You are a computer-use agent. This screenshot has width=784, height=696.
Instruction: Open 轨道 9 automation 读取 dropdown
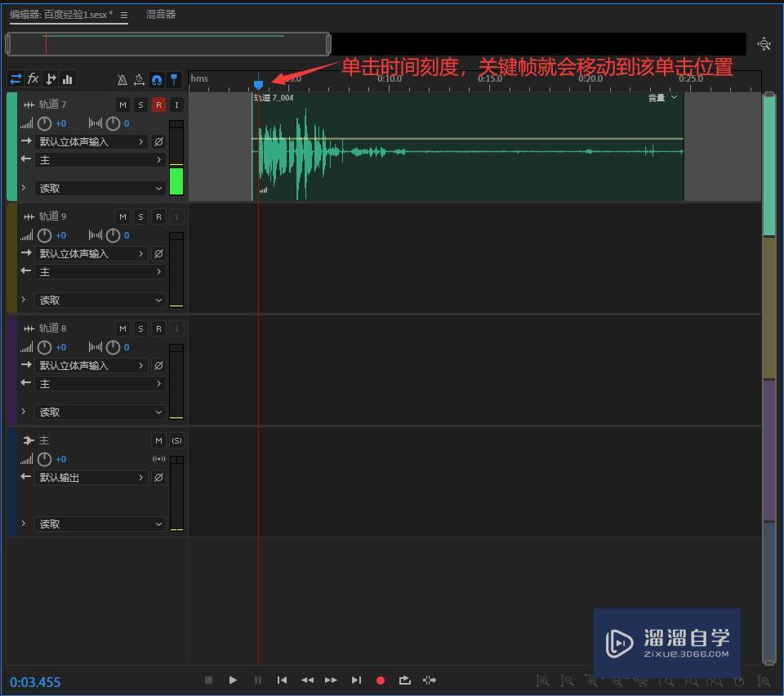pos(100,301)
